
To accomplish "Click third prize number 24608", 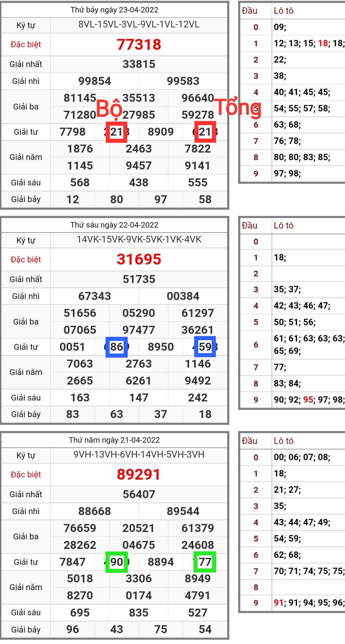I will pyautogui.click(x=198, y=545).
